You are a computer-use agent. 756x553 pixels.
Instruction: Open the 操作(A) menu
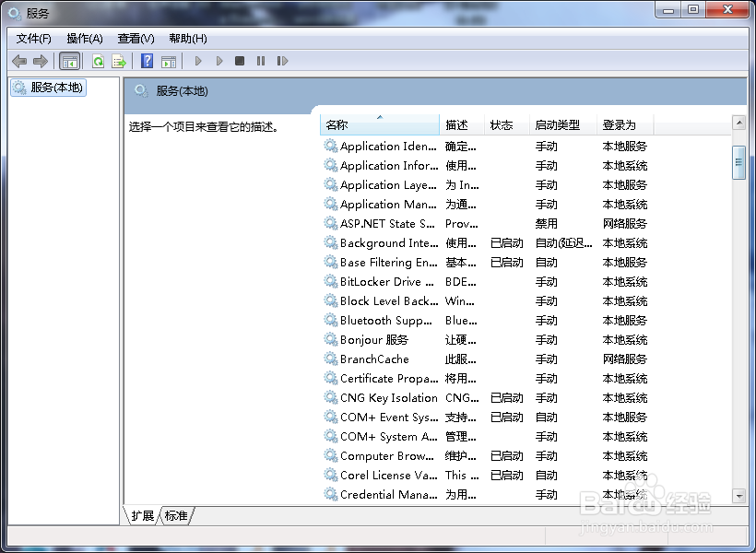coord(85,39)
